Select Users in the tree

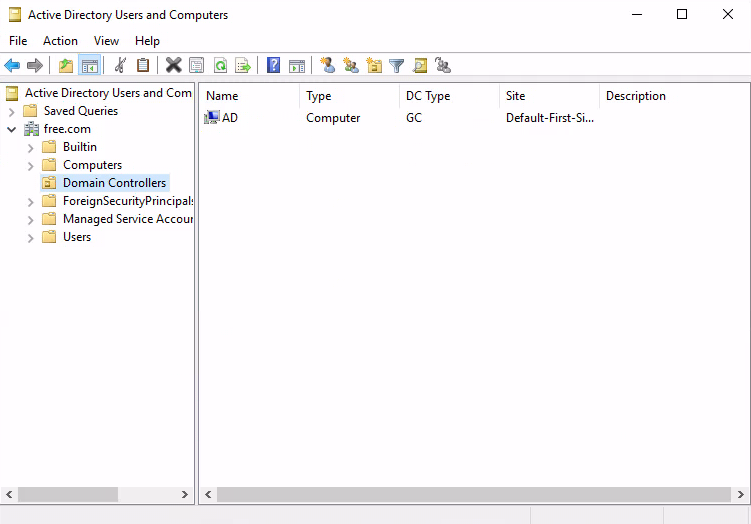(77, 237)
